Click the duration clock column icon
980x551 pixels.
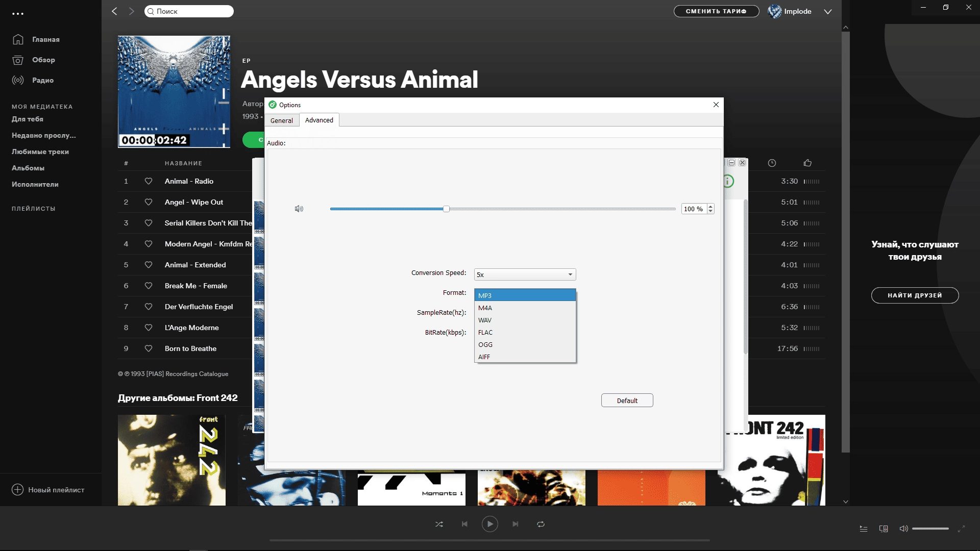coord(772,163)
